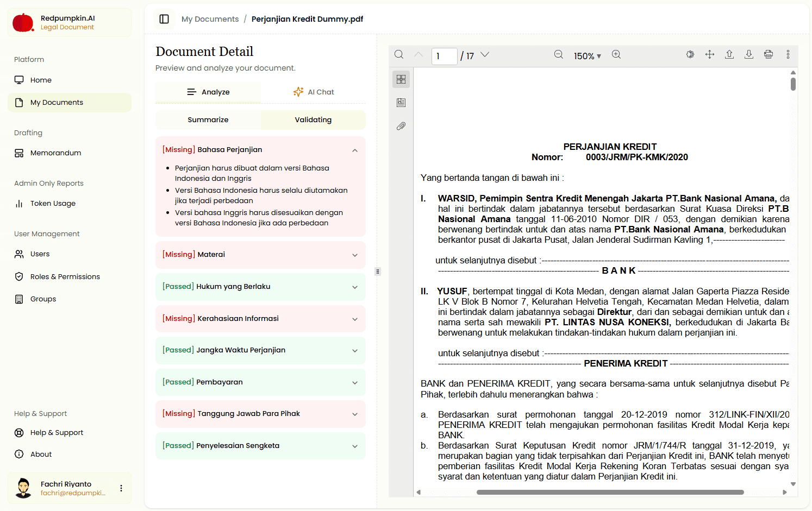Activate the pan tool in the viewer
This screenshot has height=511, width=812.
pos(710,54)
